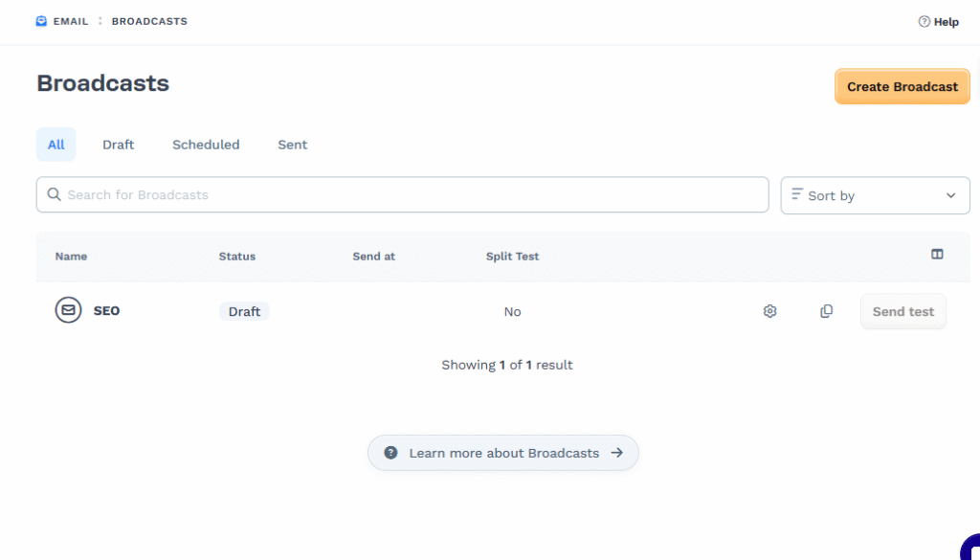This screenshot has width=980, height=560.
Task: Go to EMAIL in the breadcrumb
Action: (x=71, y=21)
